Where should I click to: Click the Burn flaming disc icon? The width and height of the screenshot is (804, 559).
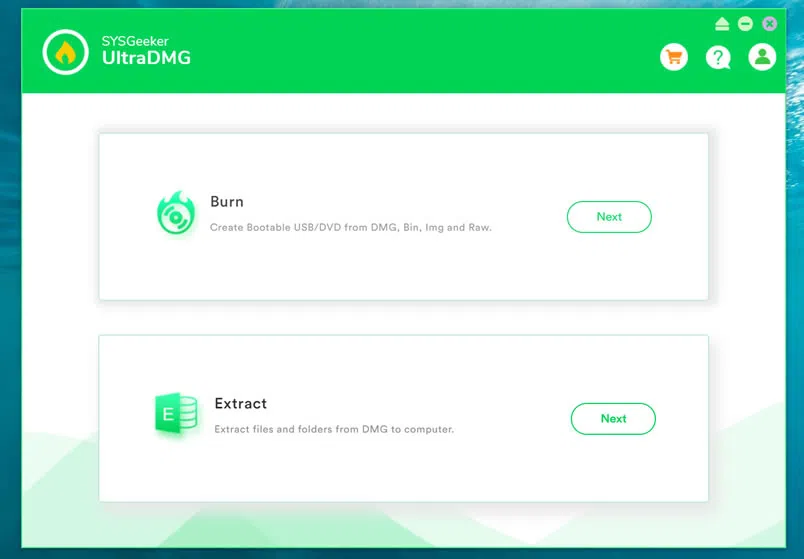click(x=176, y=214)
